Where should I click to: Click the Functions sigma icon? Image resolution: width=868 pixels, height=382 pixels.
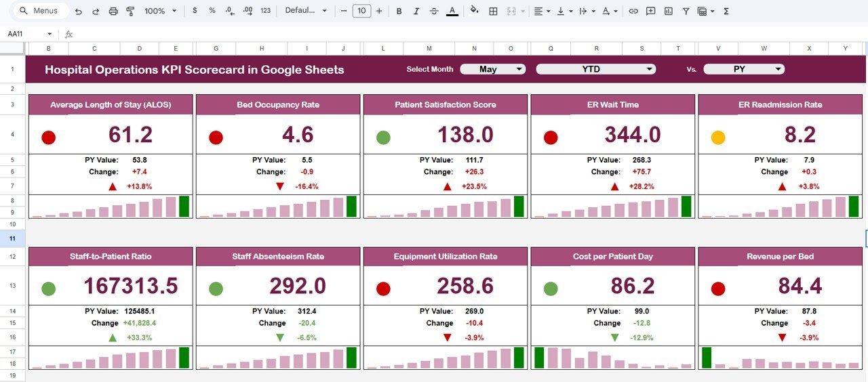point(726,11)
